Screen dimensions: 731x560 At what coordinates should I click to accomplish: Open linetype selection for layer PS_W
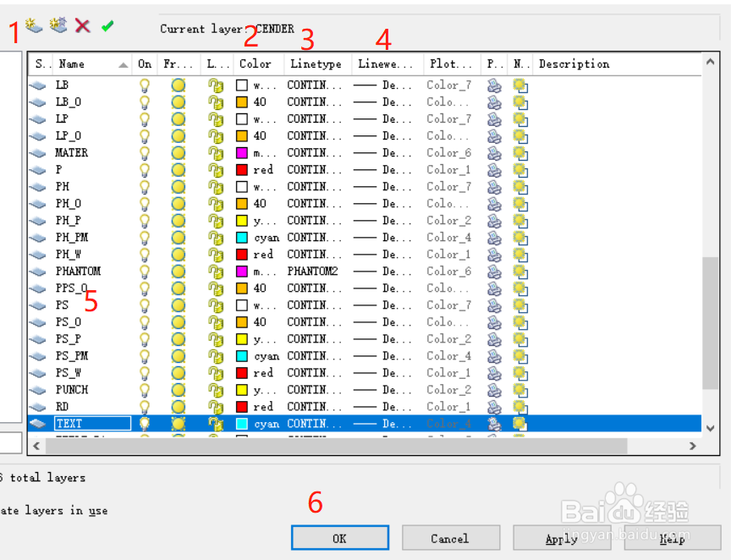[314, 373]
